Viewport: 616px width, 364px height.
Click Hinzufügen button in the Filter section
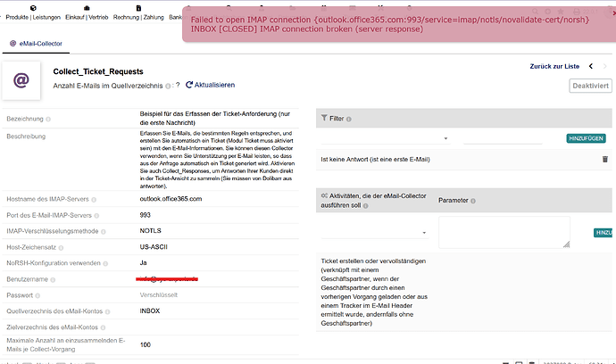(x=586, y=138)
